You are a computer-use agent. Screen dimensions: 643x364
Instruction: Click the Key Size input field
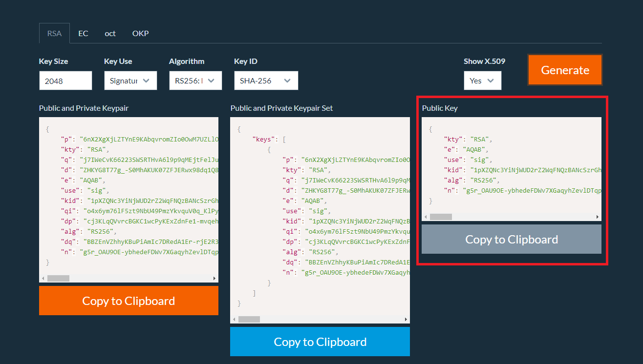(65, 81)
